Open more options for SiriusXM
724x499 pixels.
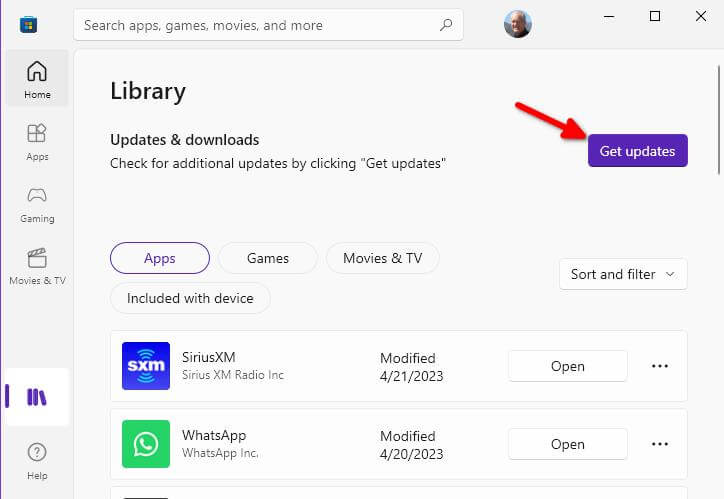pos(660,366)
